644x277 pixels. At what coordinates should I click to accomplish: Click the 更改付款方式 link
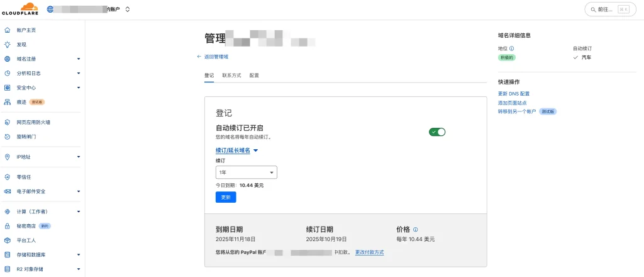point(370,252)
